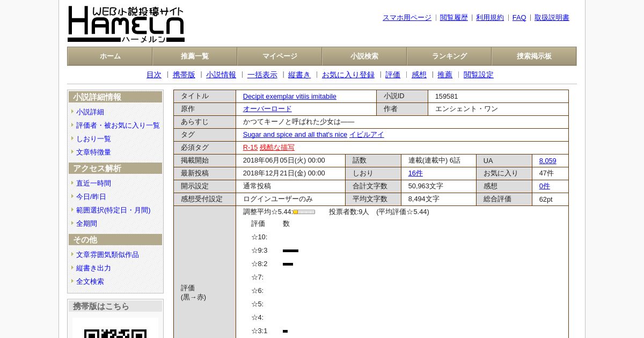Open 縦書き出力 sidebar link
The width and height of the screenshot is (644, 338).
[93, 268]
